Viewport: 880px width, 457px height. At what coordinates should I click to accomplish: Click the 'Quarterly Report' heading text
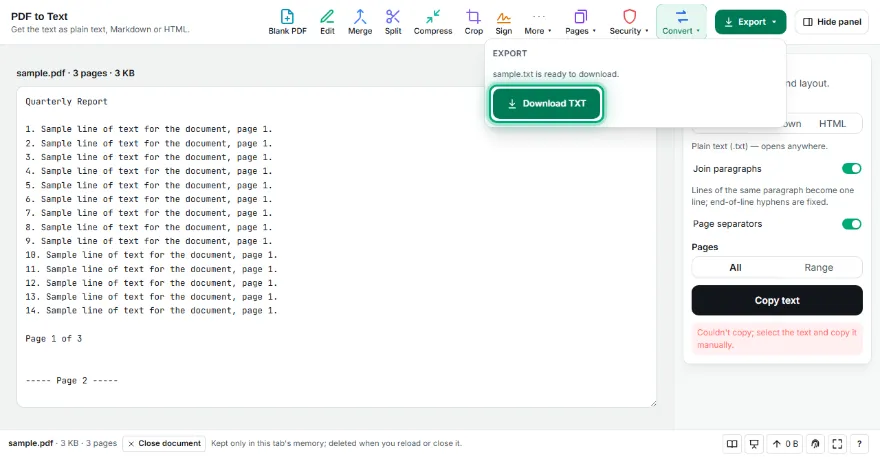(66, 102)
